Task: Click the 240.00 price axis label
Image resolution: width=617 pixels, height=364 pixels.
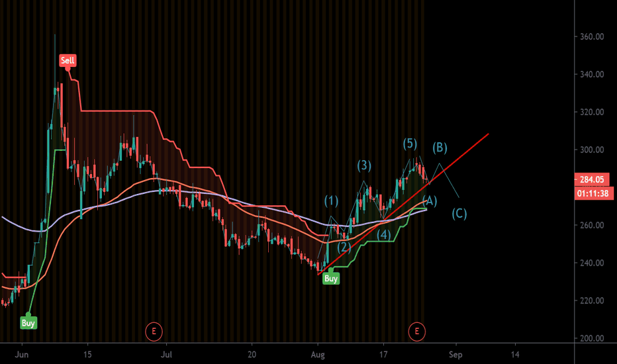Action: (x=592, y=263)
